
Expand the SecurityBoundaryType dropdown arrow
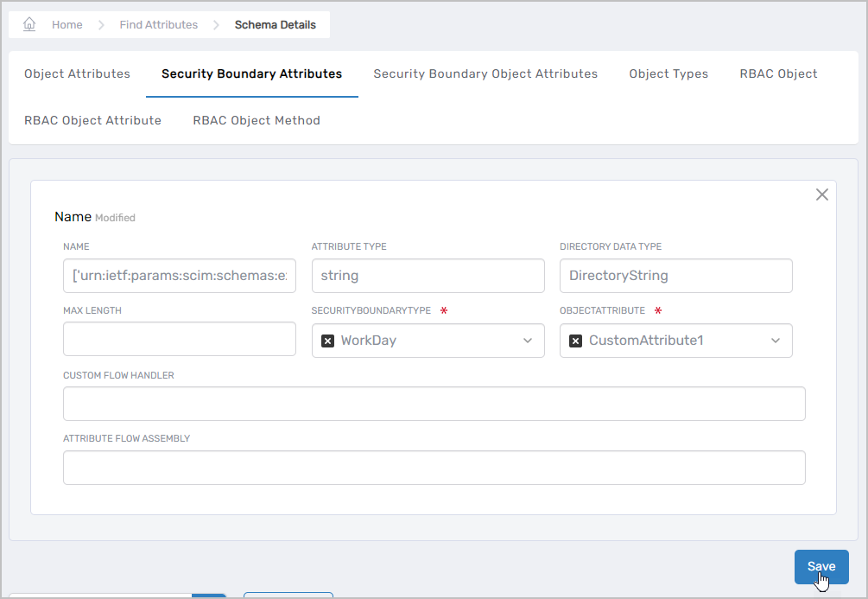point(528,341)
